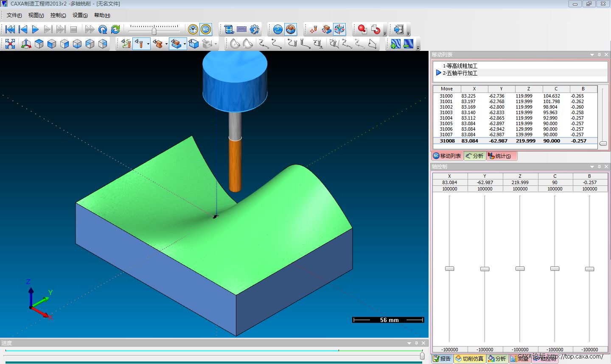Click the blue box visibility icon
This screenshot has height=364, width=611.
click(194, 44)
